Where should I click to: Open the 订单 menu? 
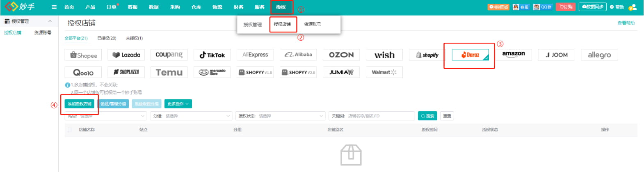pos(112,7)
